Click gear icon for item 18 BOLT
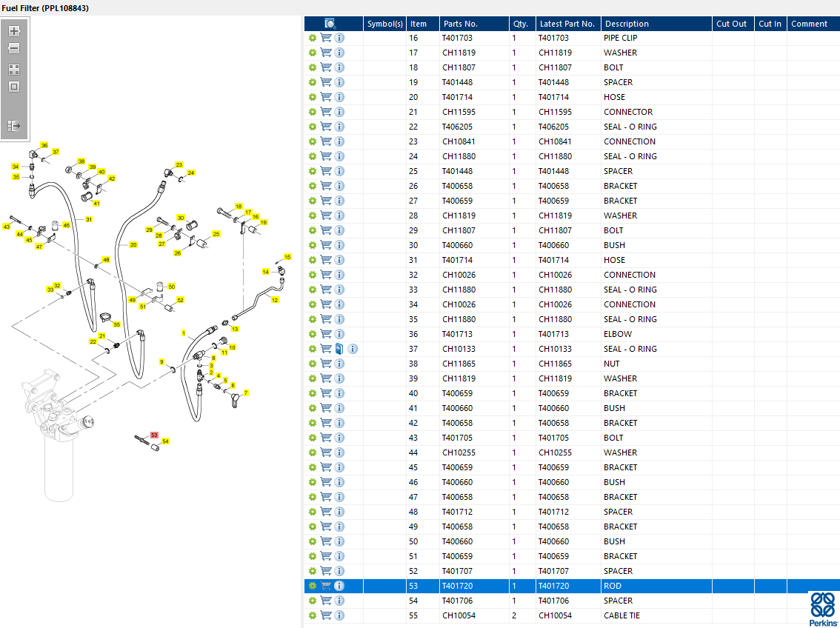Viewport: 840px width, 628px height. [x=313, y=67]
